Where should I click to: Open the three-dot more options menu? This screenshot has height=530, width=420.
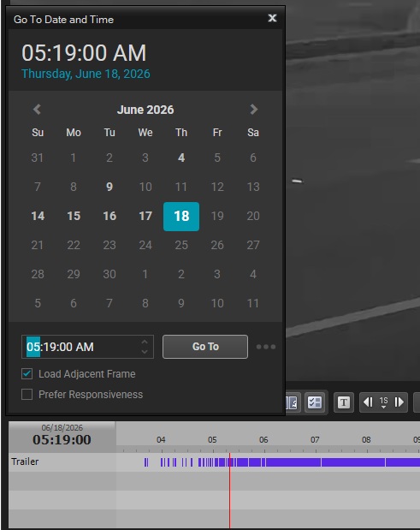266,347
